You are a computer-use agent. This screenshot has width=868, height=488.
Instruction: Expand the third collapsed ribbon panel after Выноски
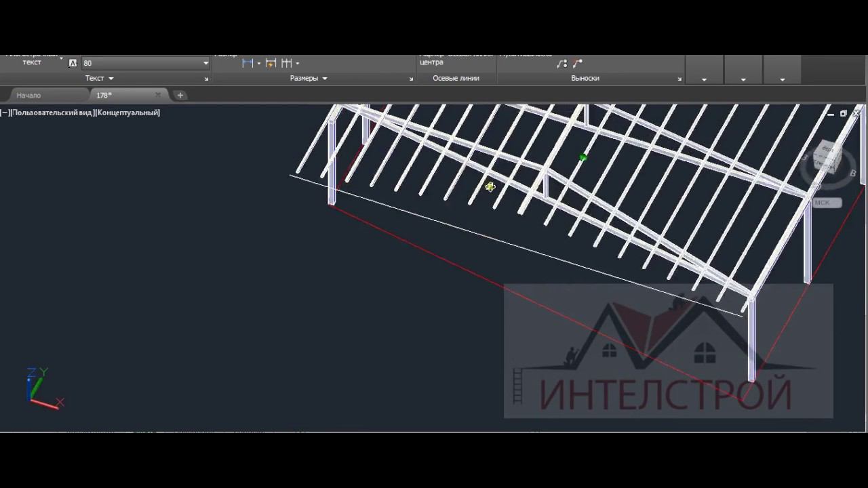783,79
